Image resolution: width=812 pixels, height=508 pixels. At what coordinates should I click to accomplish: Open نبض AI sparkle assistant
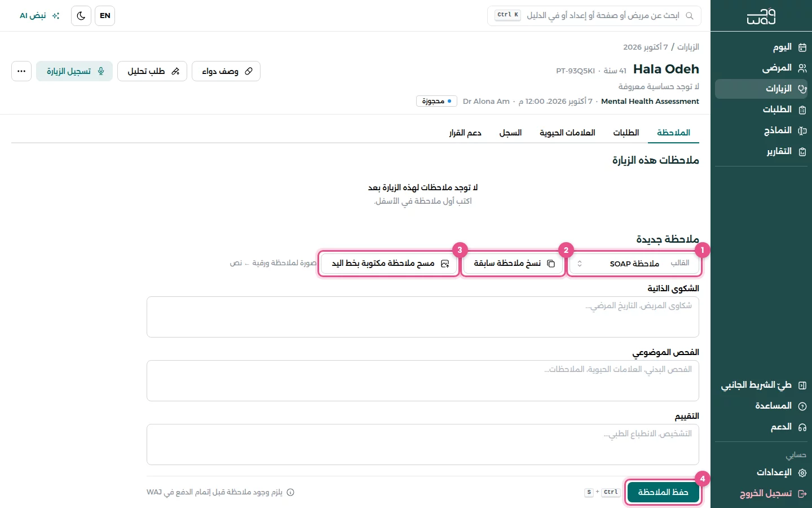tap(39, 16)
